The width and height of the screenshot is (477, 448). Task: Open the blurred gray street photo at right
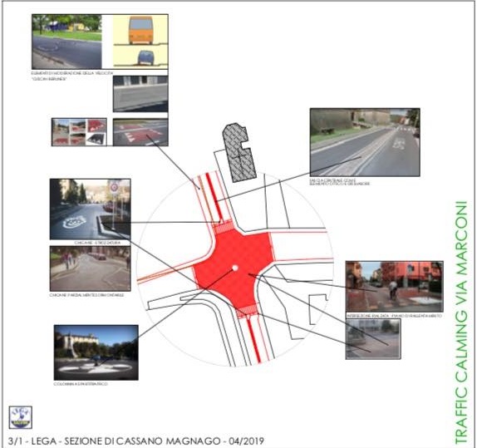click(373, 339)
